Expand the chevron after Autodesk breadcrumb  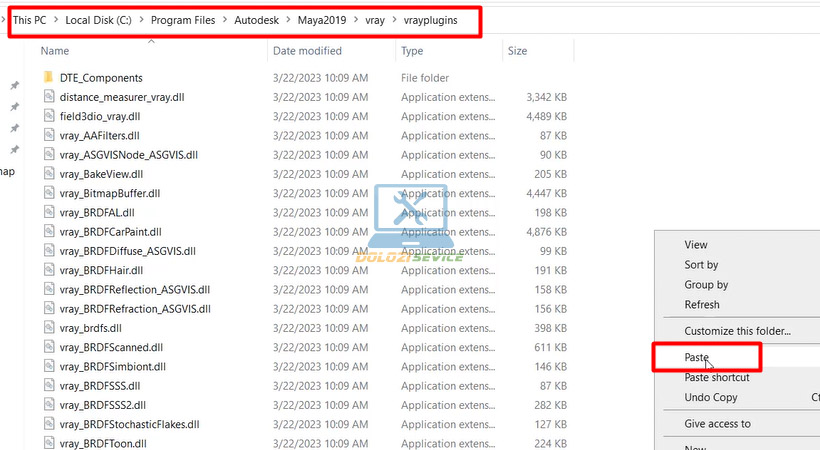(x=289, y=20)
